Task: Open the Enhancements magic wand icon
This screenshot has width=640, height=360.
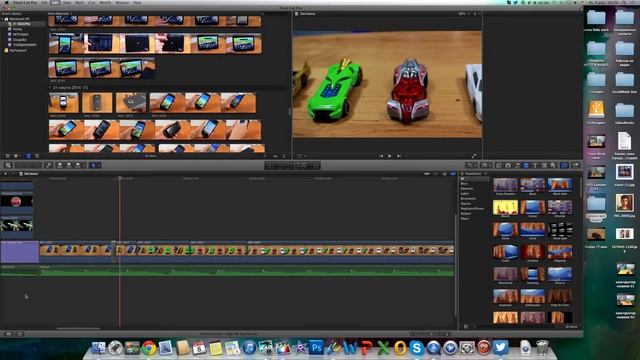Action: point(471,165)
